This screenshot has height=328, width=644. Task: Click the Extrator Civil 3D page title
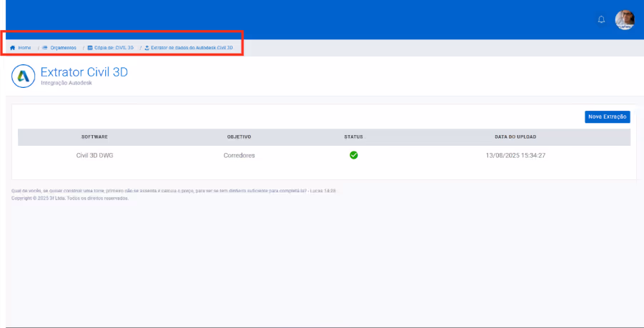[84, 72]
